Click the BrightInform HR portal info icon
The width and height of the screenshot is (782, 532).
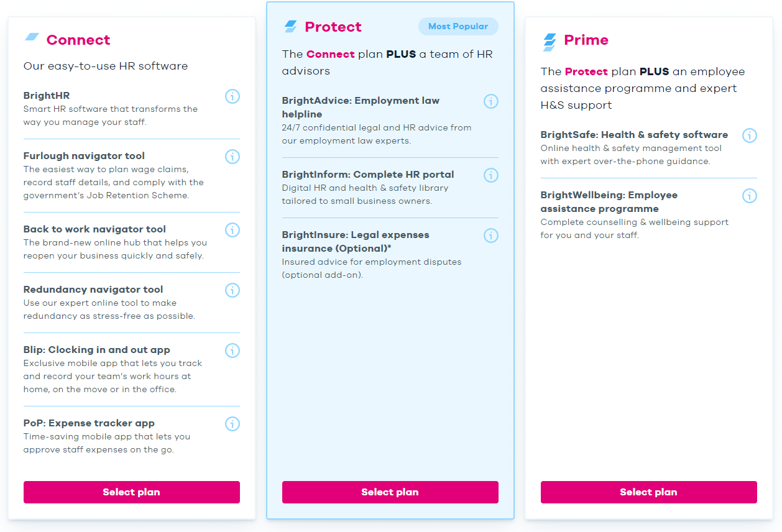point(491,175)
